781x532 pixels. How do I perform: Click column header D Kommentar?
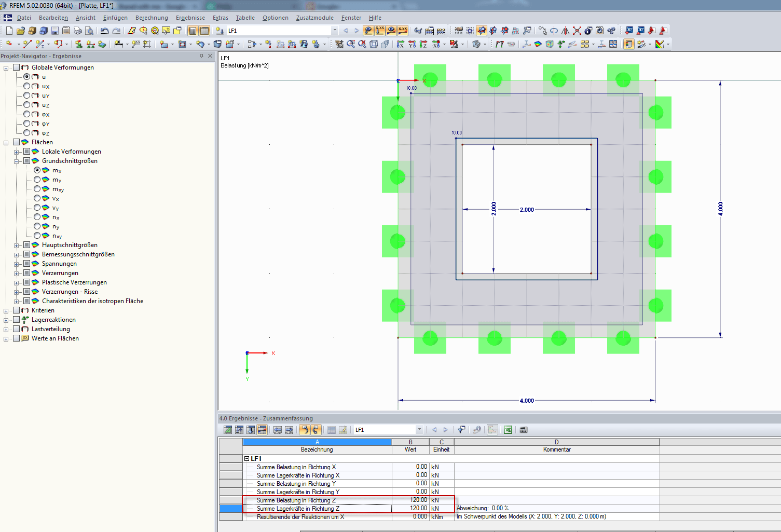[x=557, y=446]
